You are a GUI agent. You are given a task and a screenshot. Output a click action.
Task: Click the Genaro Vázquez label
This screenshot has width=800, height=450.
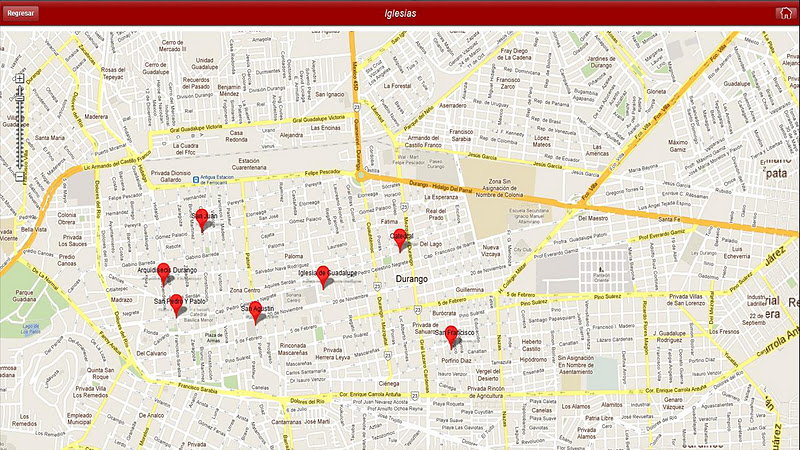tap(673, 404)
